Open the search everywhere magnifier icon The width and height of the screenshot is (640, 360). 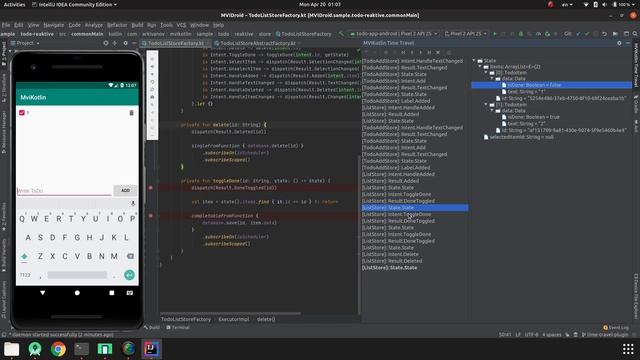(x=635, y=34)
